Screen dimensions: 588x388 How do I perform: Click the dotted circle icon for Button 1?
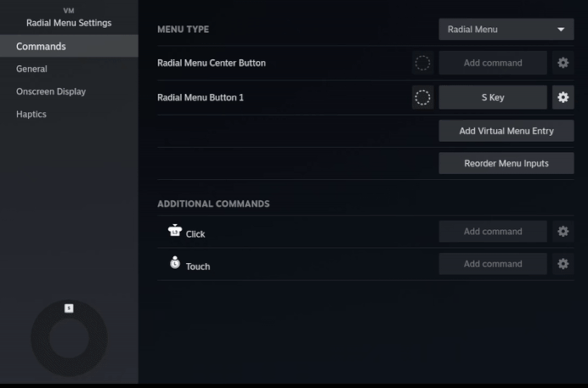click(422, 97)
